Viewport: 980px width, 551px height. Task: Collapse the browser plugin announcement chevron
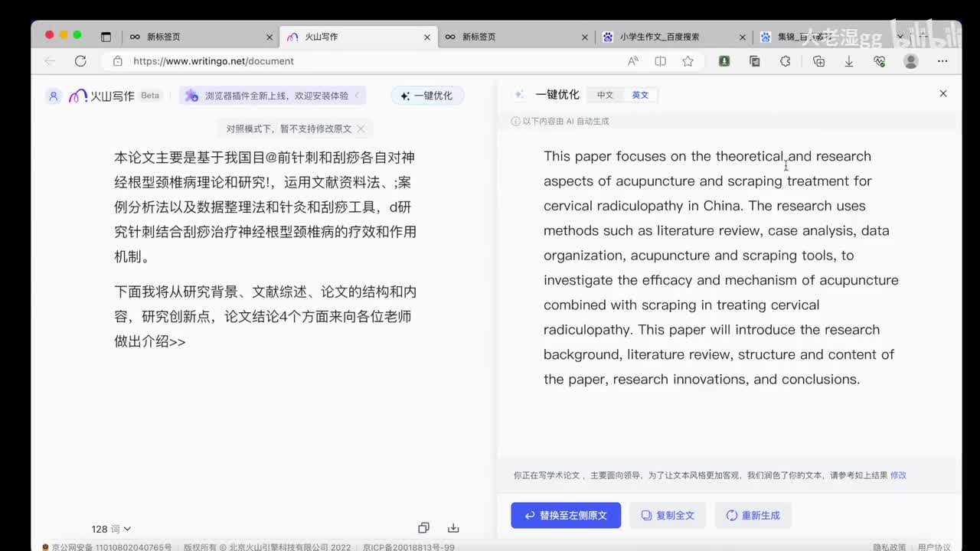[x=357, y=96]
